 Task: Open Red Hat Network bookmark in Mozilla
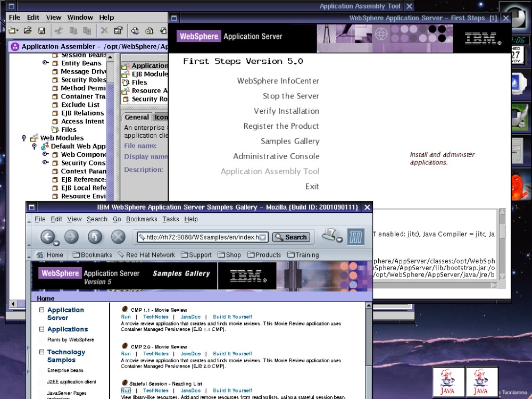[146, 255]
